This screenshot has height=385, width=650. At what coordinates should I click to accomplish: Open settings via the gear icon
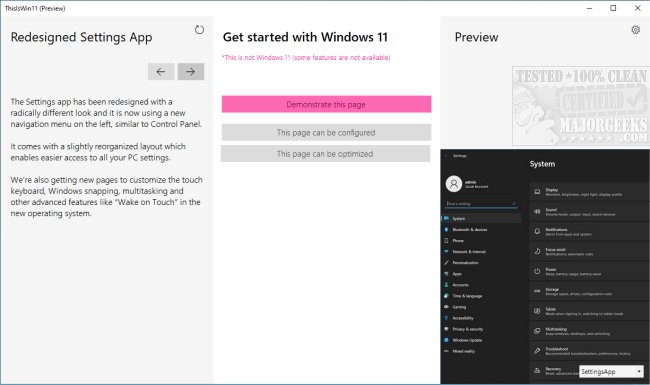click(635, 30)
